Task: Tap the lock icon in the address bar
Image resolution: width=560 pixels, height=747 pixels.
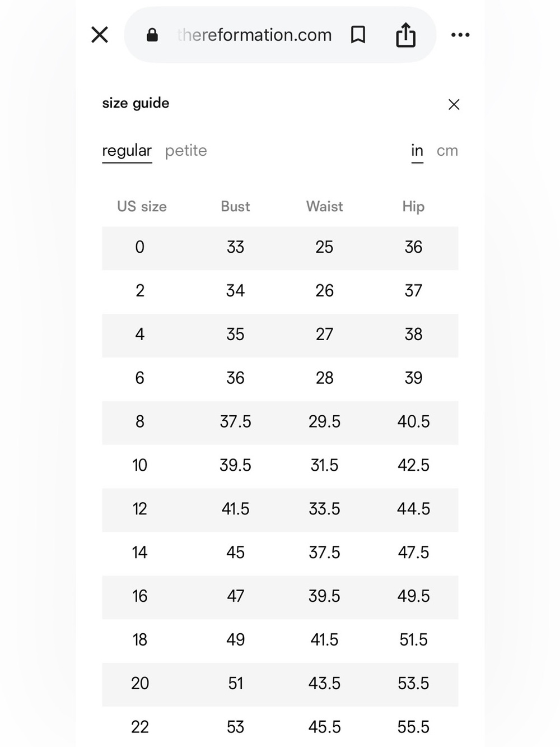Action: [152, 35]
